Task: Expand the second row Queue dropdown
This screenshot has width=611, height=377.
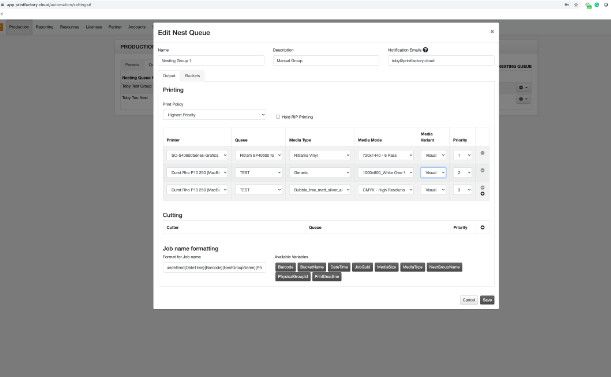Action: click(259, 173)
